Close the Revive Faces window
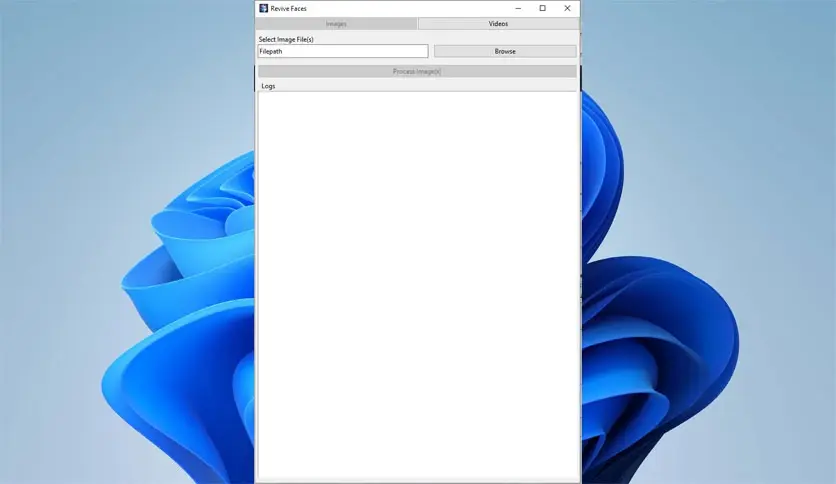This screenshot has height=484, width=836. coord(567,8)
